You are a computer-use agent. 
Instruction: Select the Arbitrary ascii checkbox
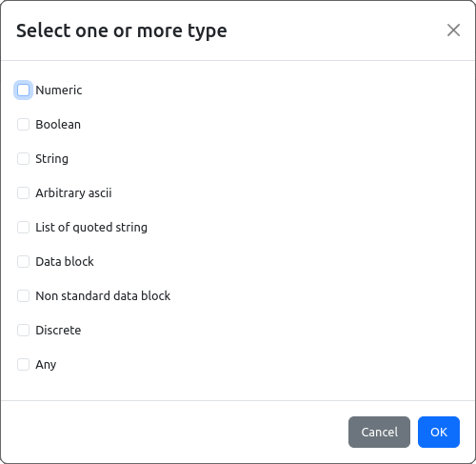click(x=23, y=193)
